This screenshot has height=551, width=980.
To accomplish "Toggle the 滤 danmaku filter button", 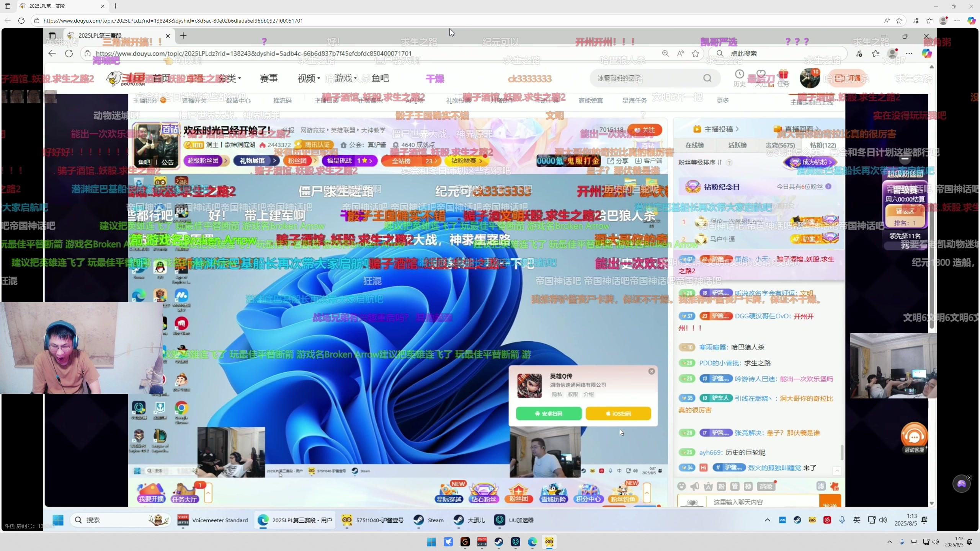I will pos(821,486).
